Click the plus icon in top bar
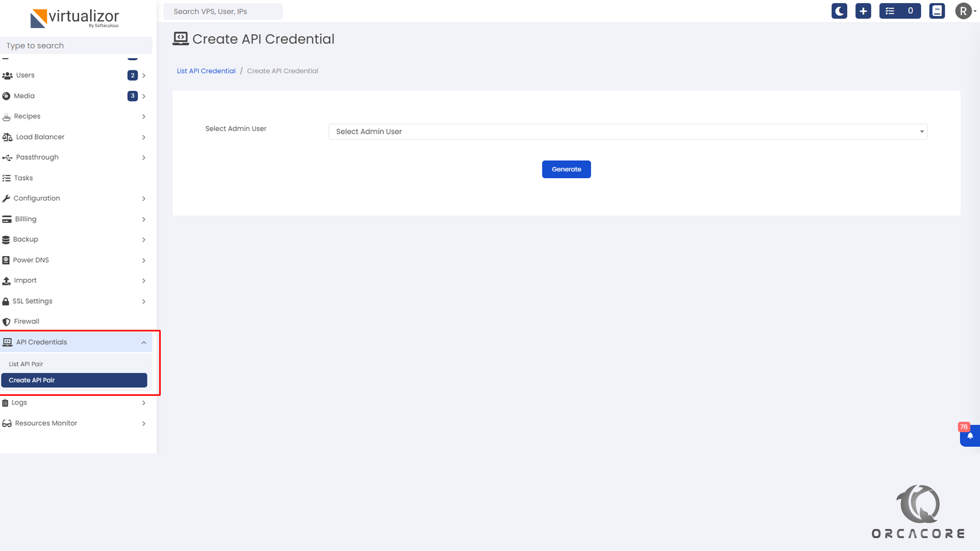 (x=863, y=11)
